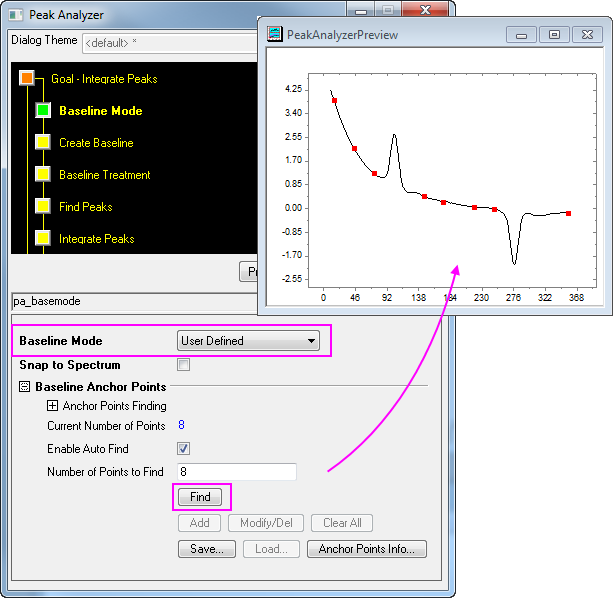Click the yellow Baseline Treatment step square
The width and height of the screenshot is (613, 598).
[x=43, y=174]
